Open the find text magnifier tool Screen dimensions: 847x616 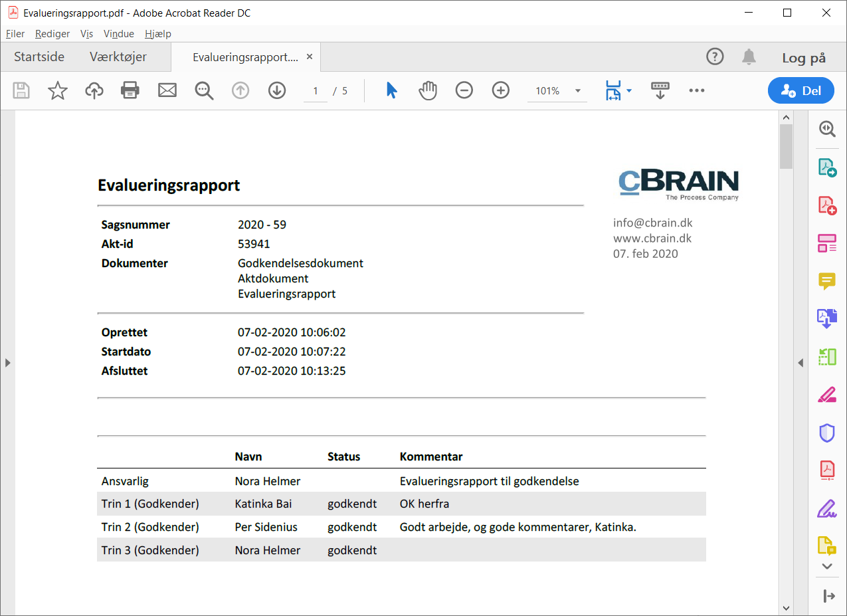(x=204, y=90)
